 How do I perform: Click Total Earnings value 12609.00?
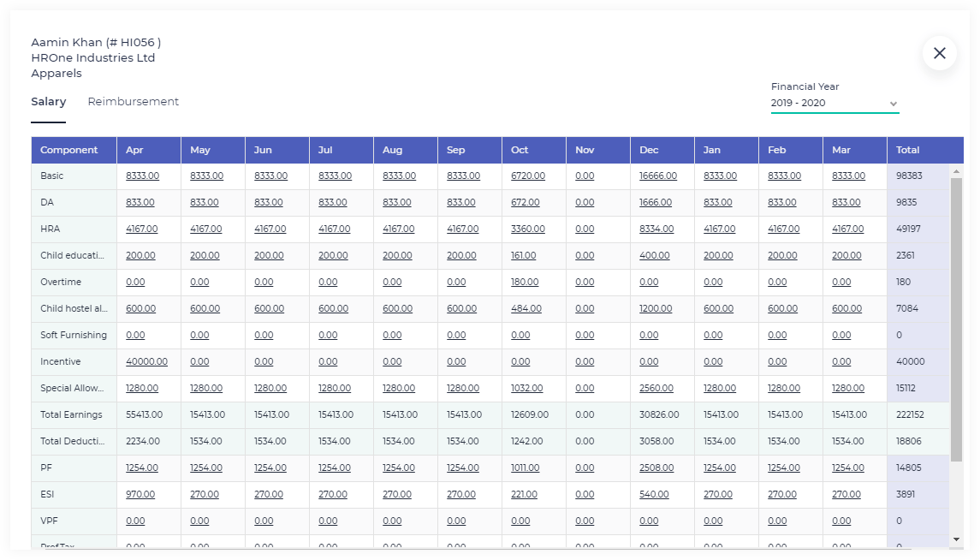point(530,414)
